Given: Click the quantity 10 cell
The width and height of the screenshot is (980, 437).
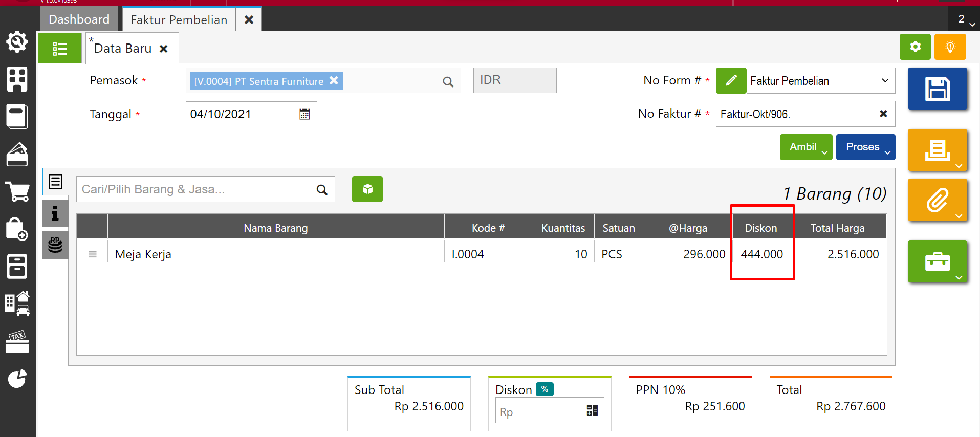Looking at the screenshot, I should point(563,254).
